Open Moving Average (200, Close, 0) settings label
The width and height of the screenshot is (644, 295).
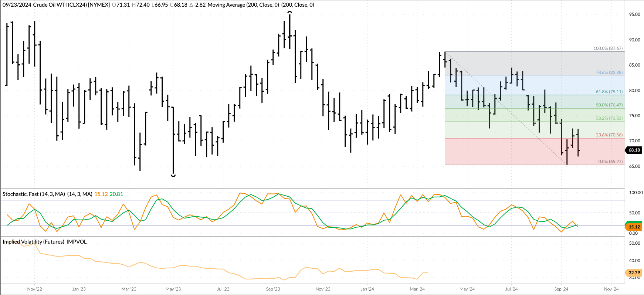click(x=243, y=5)
